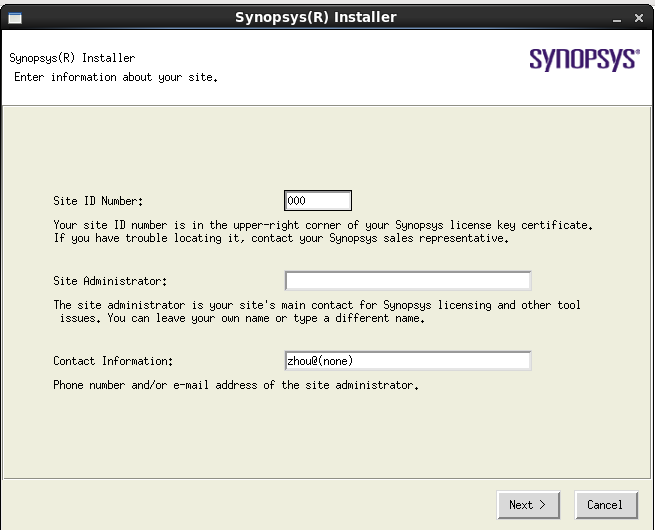Click the 'Site ID Number:' label

(x=98, y=201)
